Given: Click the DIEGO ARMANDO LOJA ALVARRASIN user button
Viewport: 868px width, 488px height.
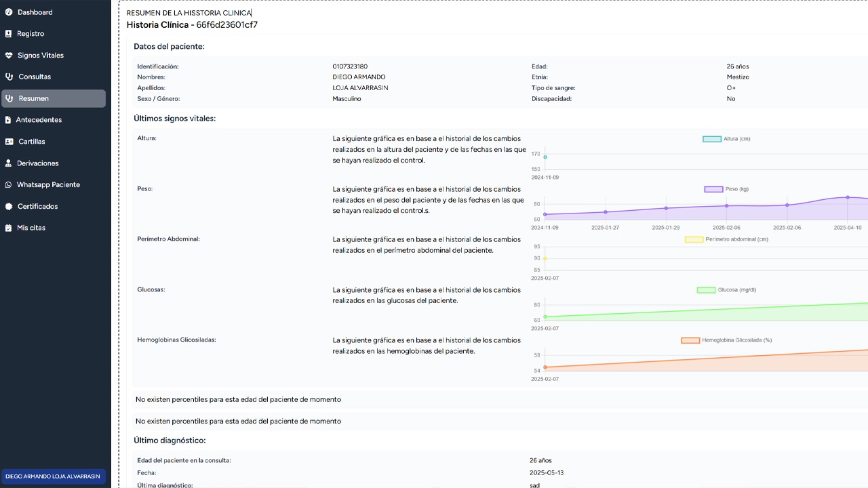Looking at the screenshot, I should pyautogui.click(x=53, y=476).
